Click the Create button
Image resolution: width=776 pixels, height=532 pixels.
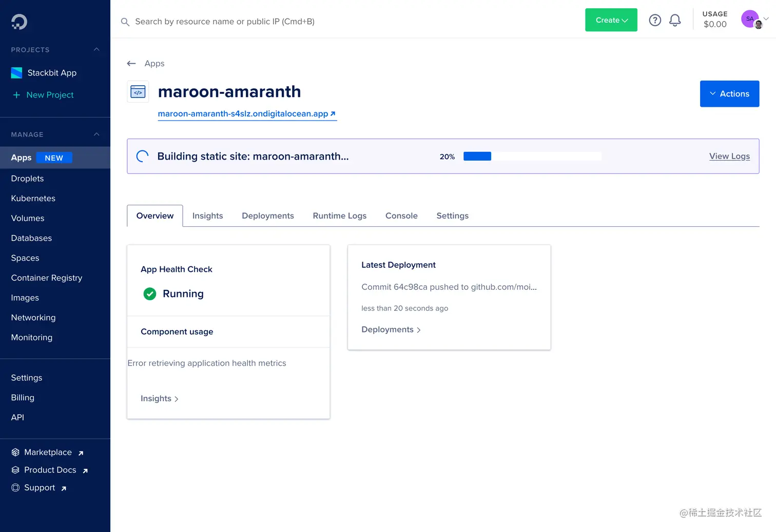click(611, 19)
